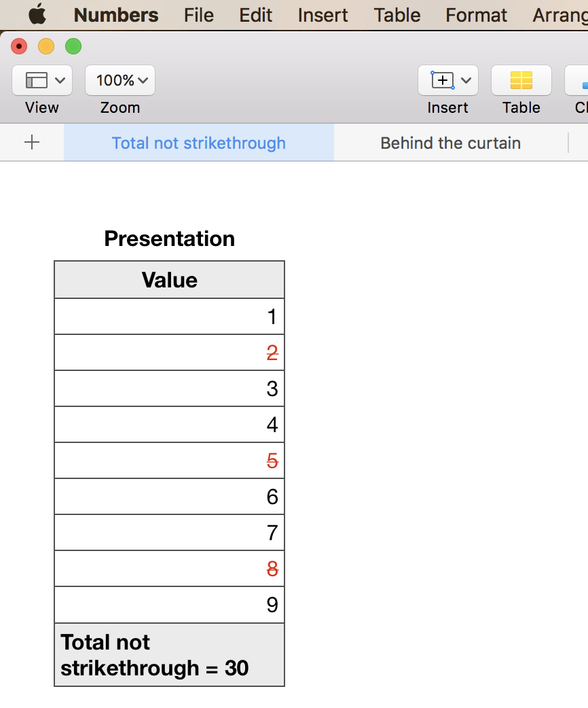Select the strikethrough cell containing 5
The width and height of the screenshot is (588, 708).
click(x=169, y=461)
